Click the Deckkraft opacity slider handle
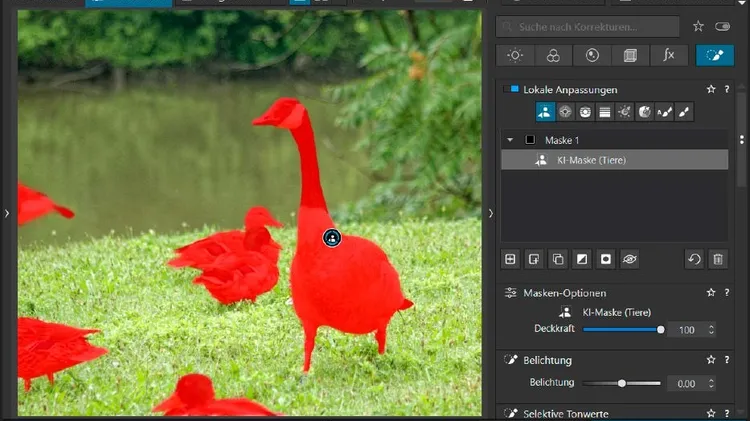Viewport: 750px width, 421px height. [x=661, y=329]
